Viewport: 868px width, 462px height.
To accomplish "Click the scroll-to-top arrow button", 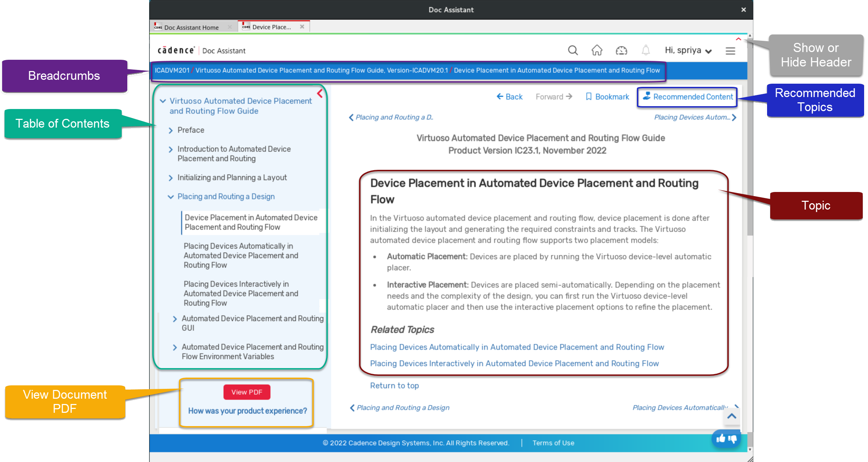I will pyautogui.click(x=732, y=416).
